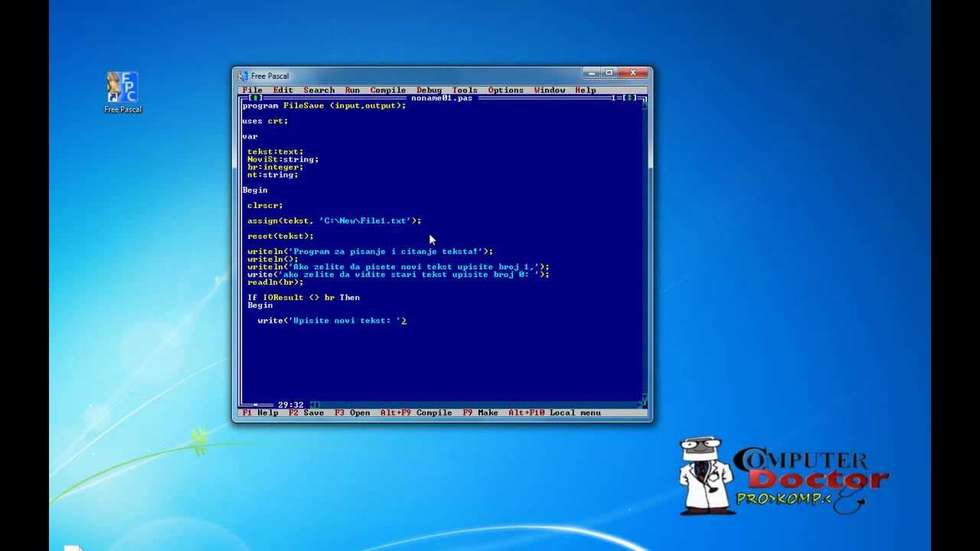
Task: Click the cursor position indicator 29:32
Action: click(291, 405)
